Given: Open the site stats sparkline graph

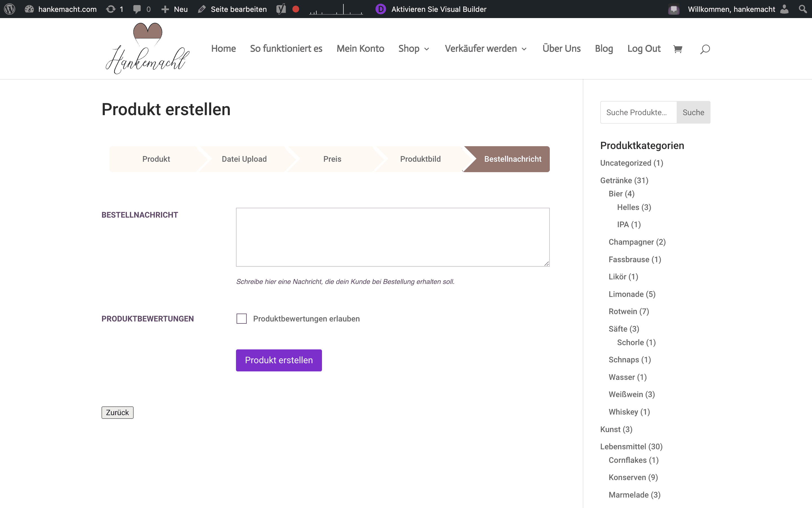Looking at the screenshot, I should pyautogui.click(x=336, y=9).
